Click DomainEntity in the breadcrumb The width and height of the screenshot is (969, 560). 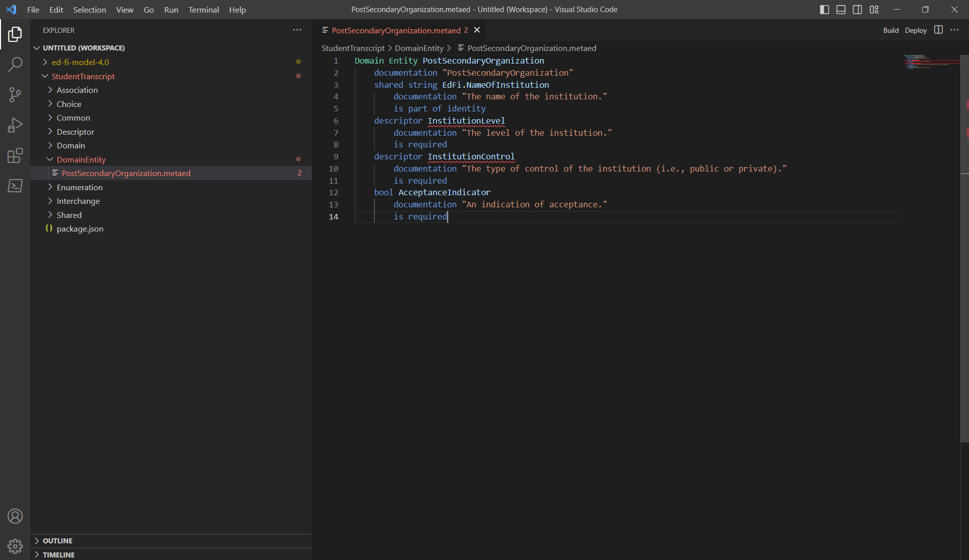coord(419,48)
